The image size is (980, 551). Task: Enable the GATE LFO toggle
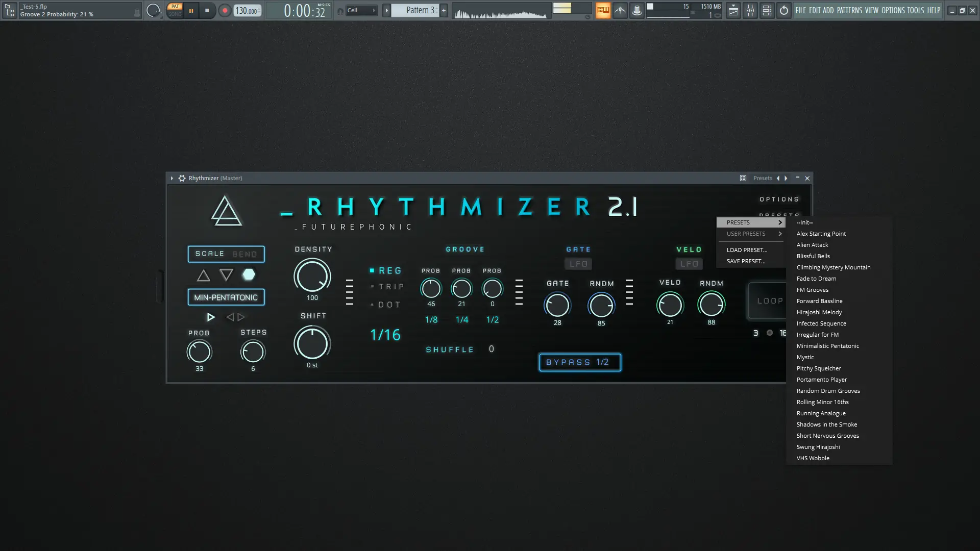(578, 264)
